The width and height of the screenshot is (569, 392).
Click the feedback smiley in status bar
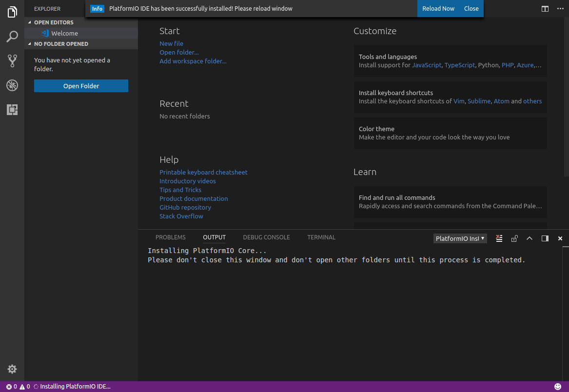558,387
